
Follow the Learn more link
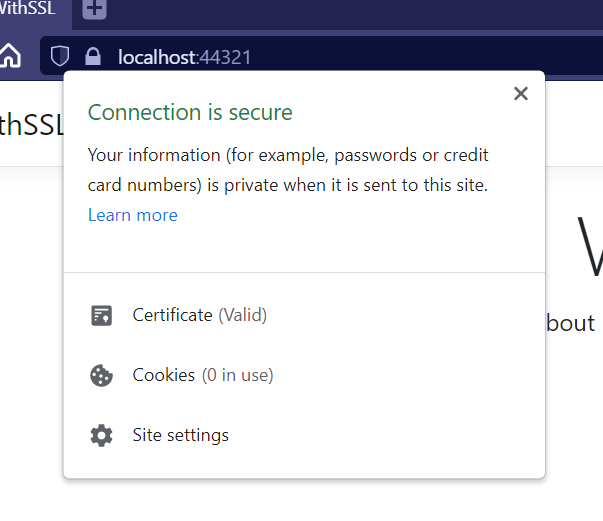click(133, 215)
